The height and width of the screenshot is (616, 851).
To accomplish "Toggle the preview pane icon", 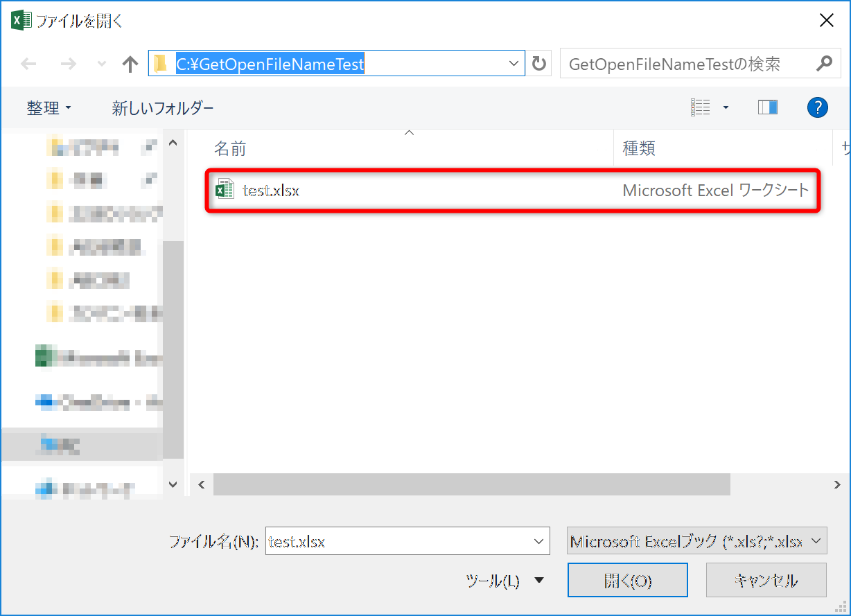I will coord(767,107).
